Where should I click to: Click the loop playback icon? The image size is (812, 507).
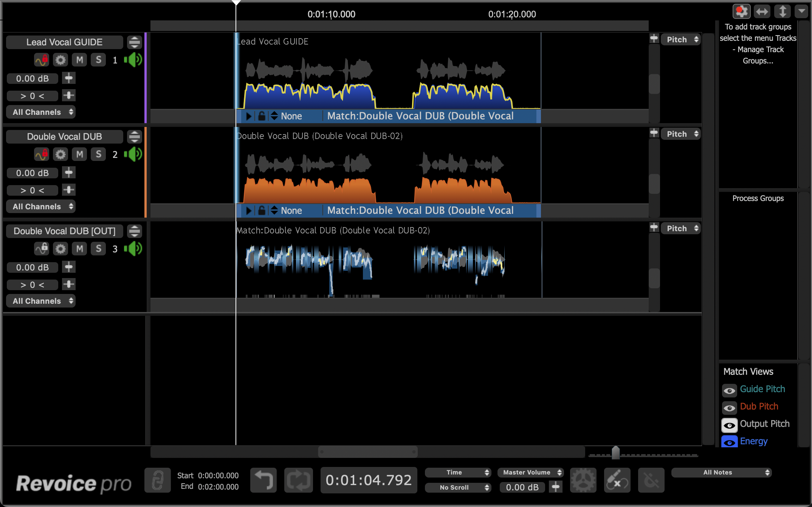point(298,480)
